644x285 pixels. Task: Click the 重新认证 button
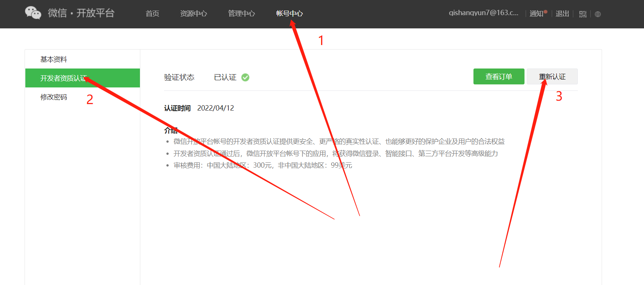click(x=552, y=76)
